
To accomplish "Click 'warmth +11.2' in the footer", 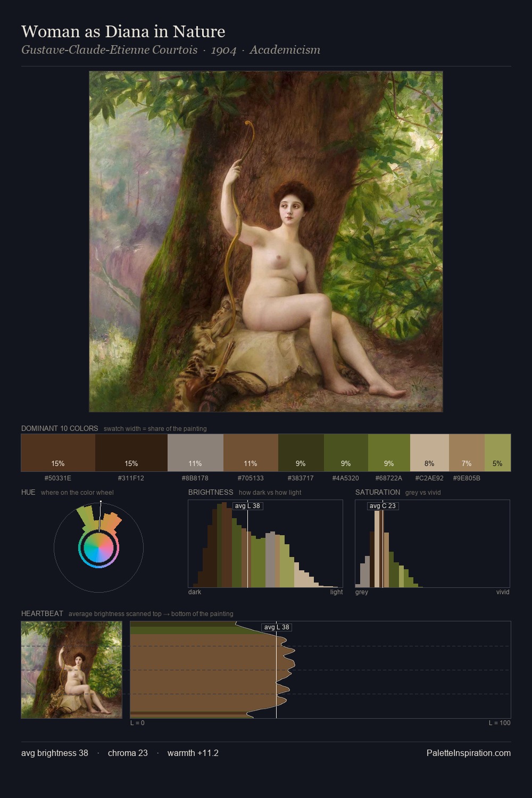I will 193,753.
